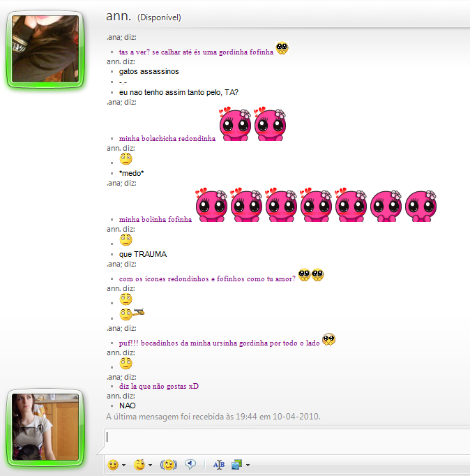470x476 pixels.
Task: Click the smiley with gun emoticon
Action: [131, 314]
